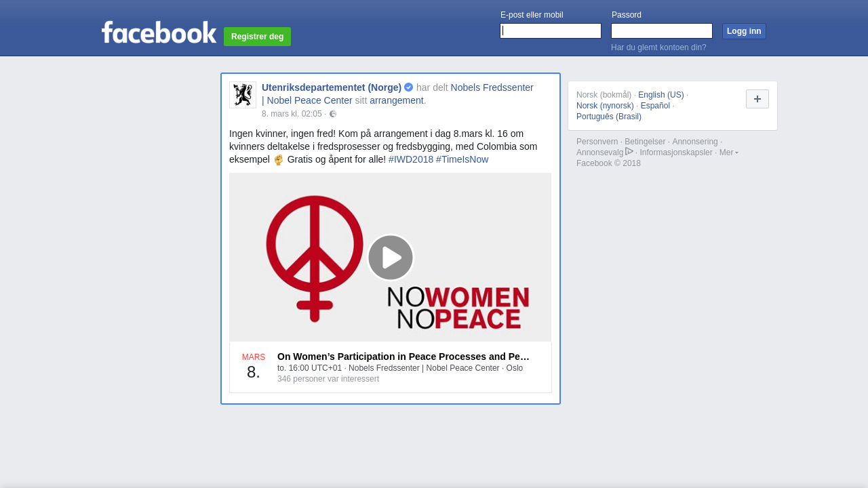Open the On Women's Participation event title
This screenshot has height=488, width=868.
[x=403, y=357]
